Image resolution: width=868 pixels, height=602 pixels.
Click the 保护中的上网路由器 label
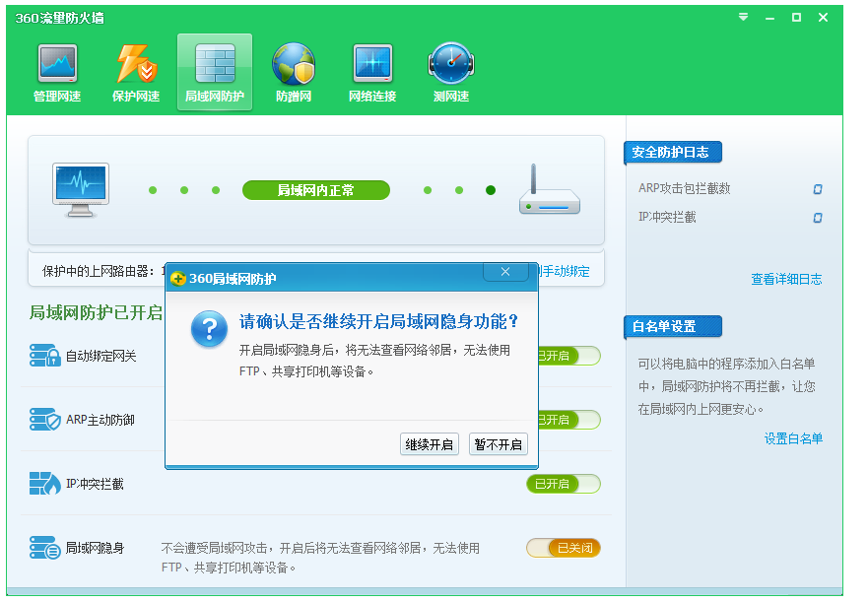(x=98, y=271)
